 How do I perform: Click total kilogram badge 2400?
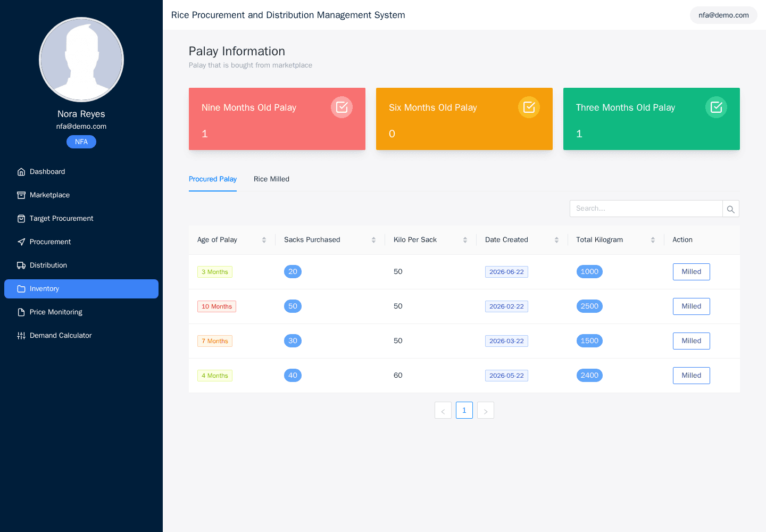tap(589, 376)
